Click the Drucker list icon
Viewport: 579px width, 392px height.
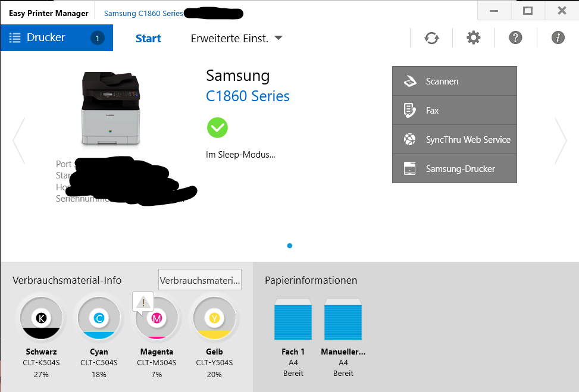click(15, 37)
